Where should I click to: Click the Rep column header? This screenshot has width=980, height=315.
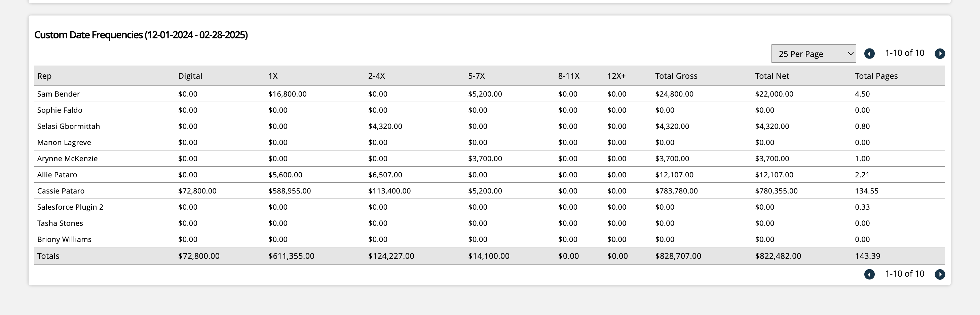coord(44,76)
